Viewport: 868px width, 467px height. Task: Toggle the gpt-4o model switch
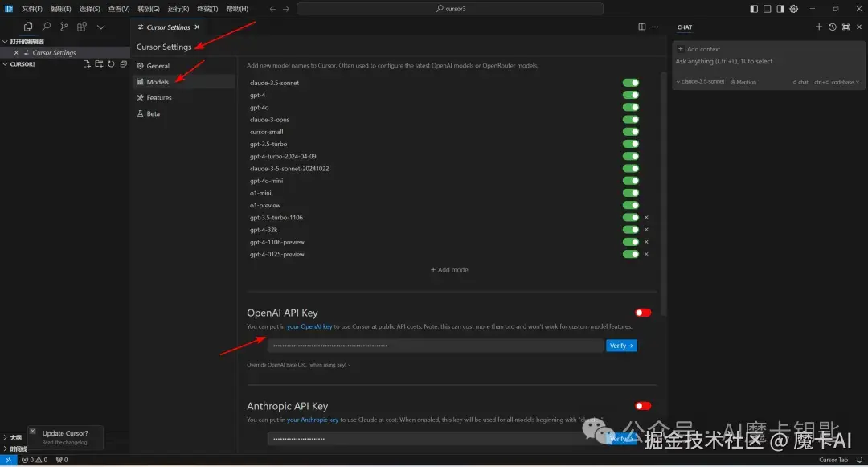[631, 108]
